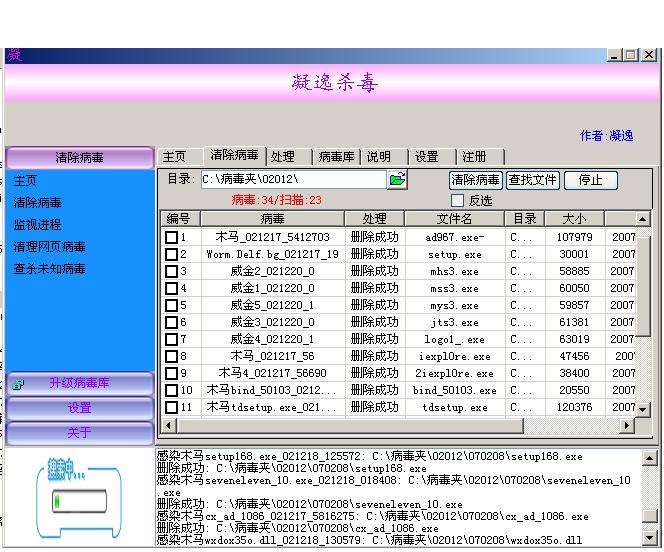Screen dimensions: 664x552
Task: Click the 升级病毒库 sidebar button
Action: (80, 384)
